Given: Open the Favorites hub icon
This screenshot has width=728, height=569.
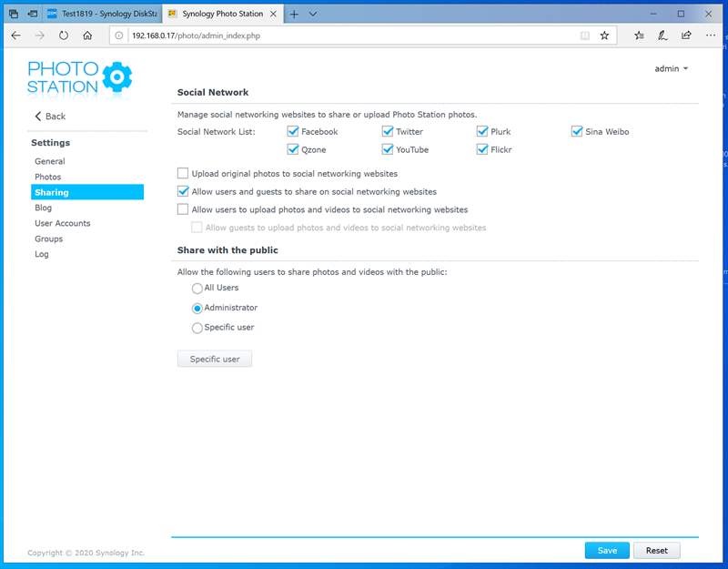Looking at the screenshot, I should [x=641, y=35].
